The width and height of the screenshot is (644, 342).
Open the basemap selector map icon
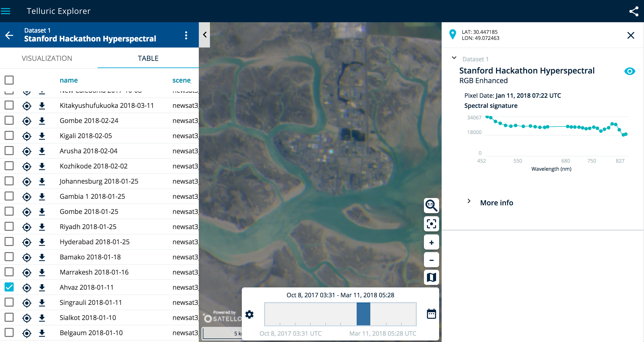[x=431, y=277]
